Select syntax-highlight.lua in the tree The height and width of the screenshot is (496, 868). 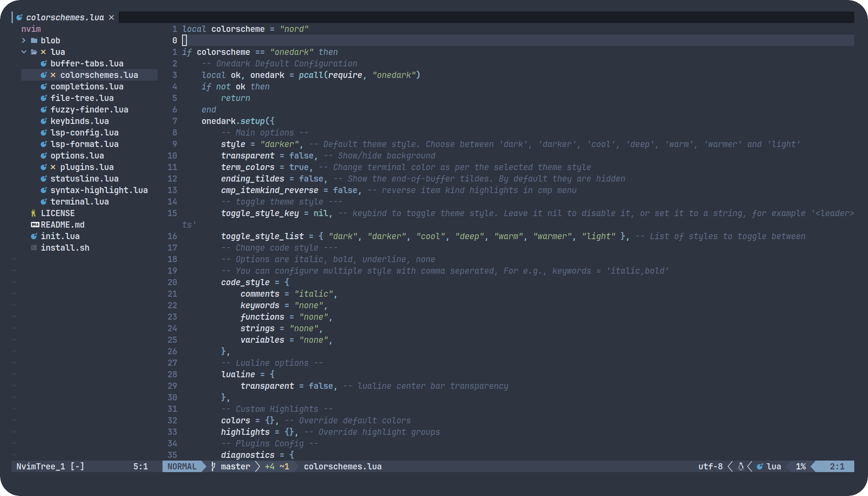click(x=99, y=190)
